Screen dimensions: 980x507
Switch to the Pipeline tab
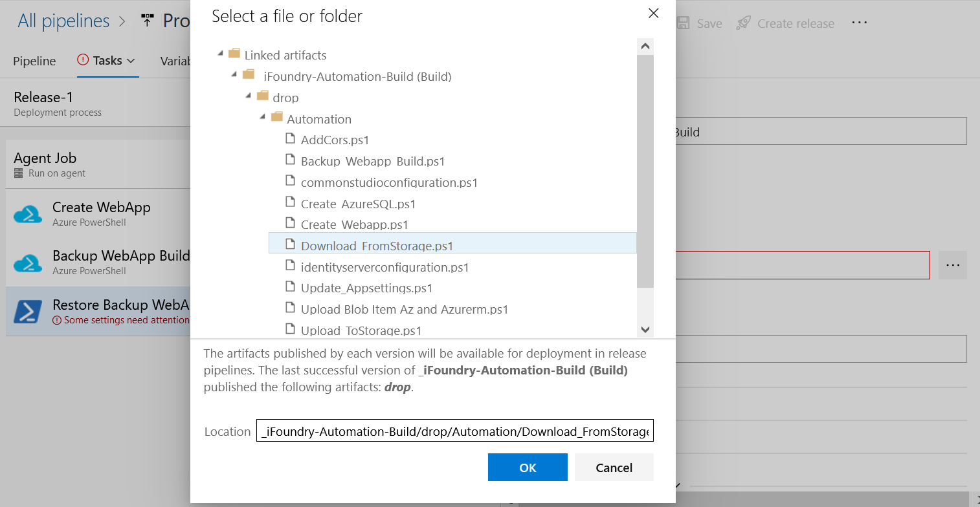point(34,61)
